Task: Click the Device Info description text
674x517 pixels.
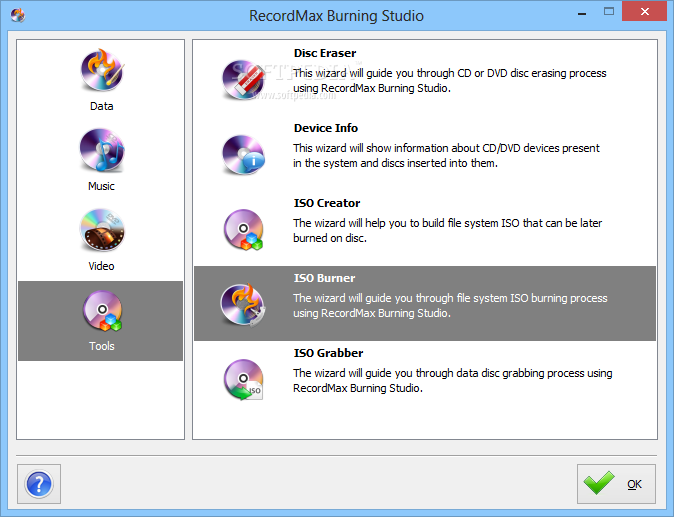Action: pyautogui.click(x=446, y=156)
